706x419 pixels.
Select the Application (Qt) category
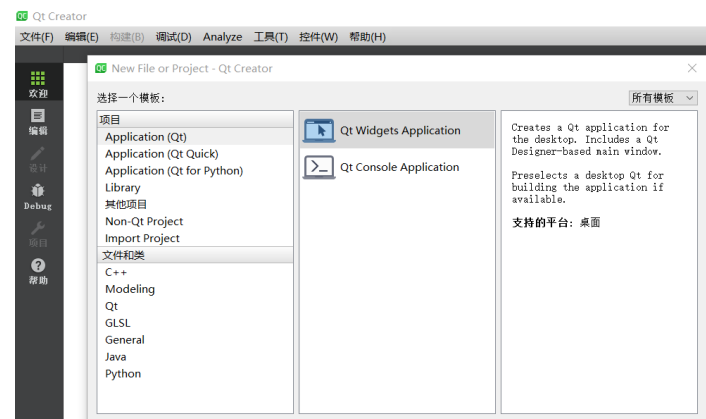tap(195, 137)
